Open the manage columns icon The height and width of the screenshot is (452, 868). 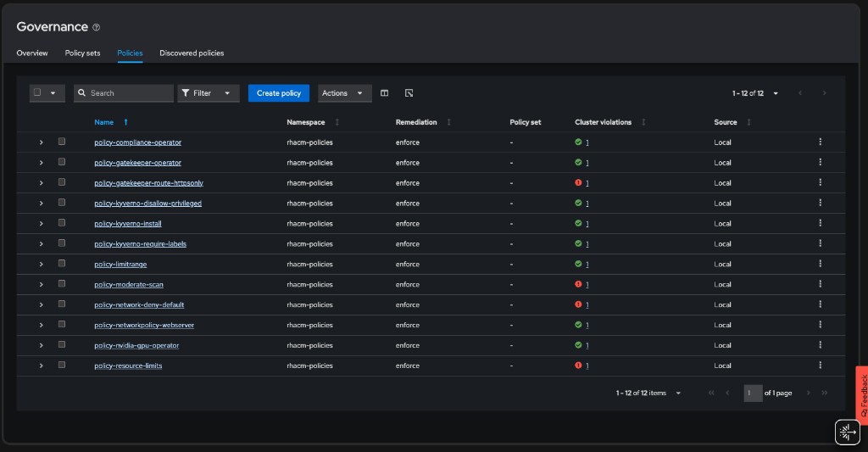(384, 93)
